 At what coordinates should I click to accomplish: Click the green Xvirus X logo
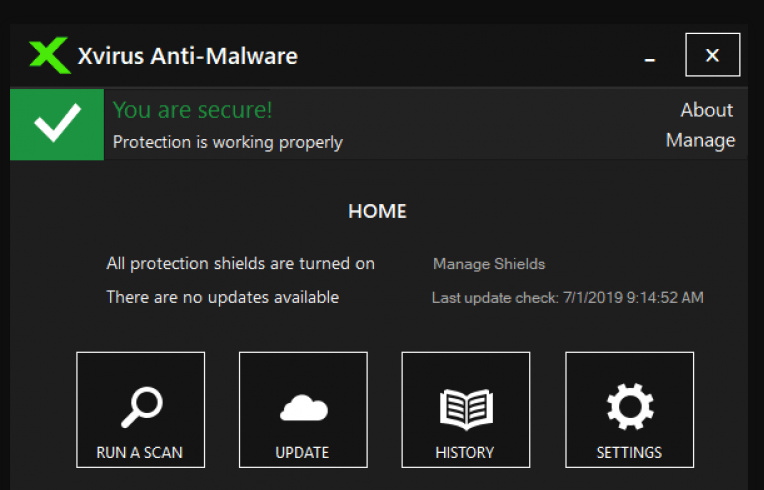pos(50,55)
